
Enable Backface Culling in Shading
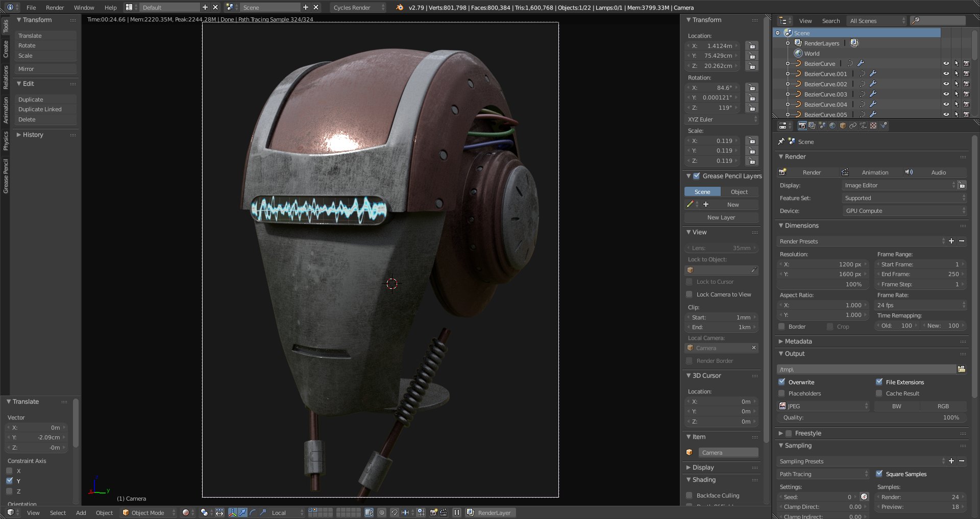click(x=689, y=496)
